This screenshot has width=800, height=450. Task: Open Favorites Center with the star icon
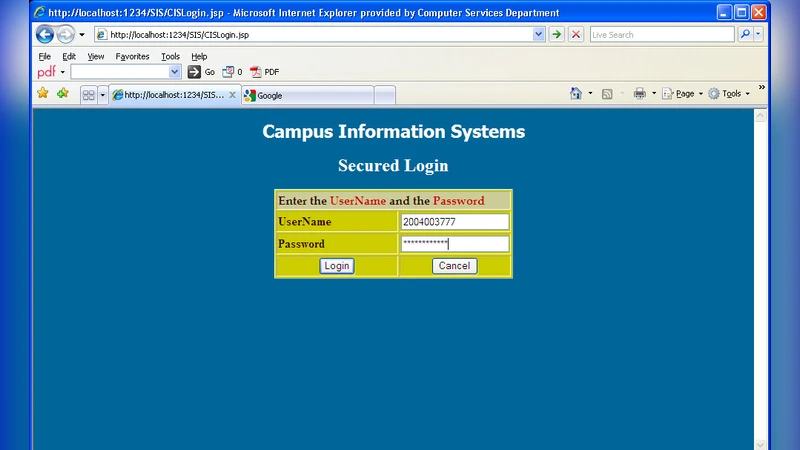43,93
